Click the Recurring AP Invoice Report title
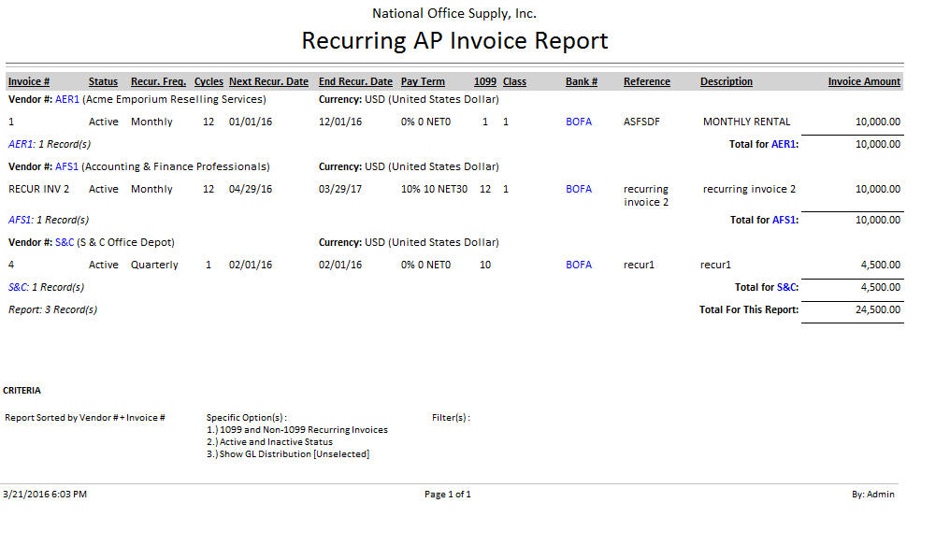Viewport: 950px width, 560px height. coord(454,41)
